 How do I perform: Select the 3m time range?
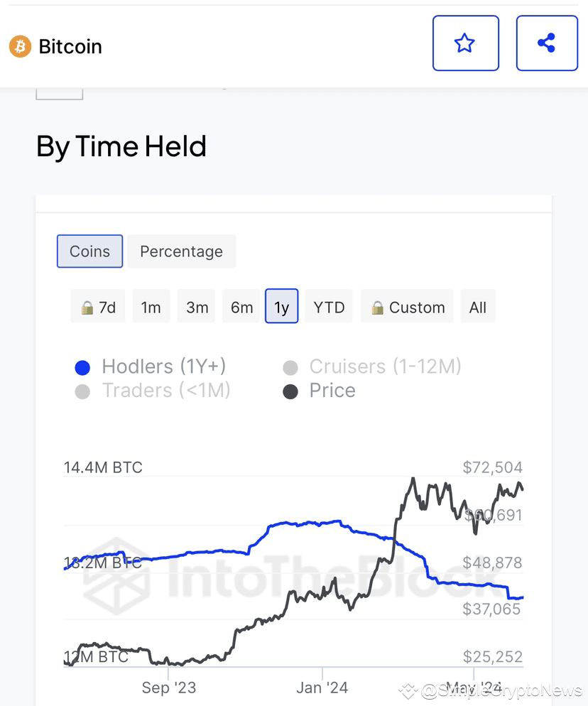(x=197, y=308)
